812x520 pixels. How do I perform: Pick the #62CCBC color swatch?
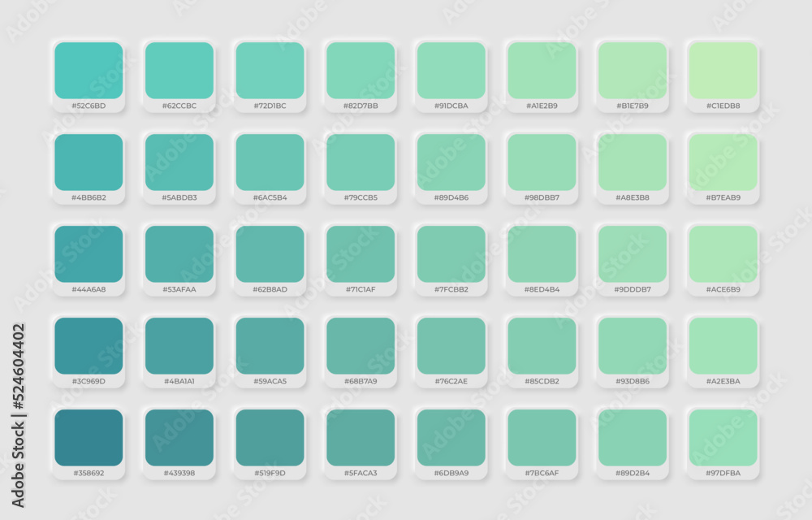coord(179,71)
